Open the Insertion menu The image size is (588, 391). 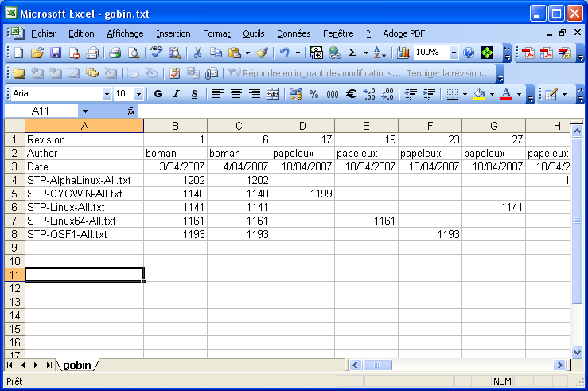tap(173, 33)
